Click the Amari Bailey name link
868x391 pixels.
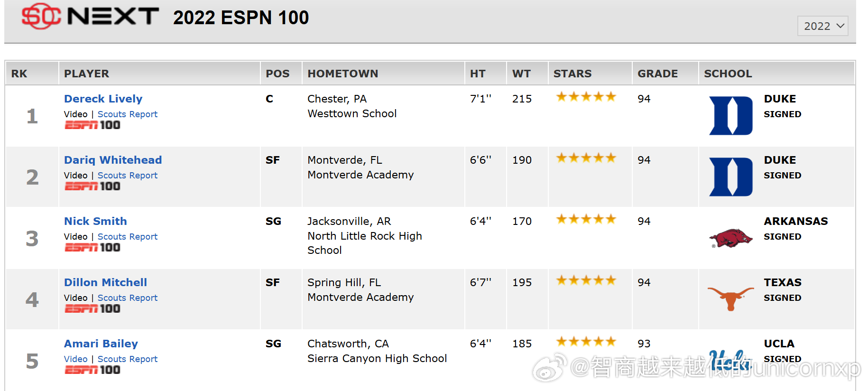(101, 344)
